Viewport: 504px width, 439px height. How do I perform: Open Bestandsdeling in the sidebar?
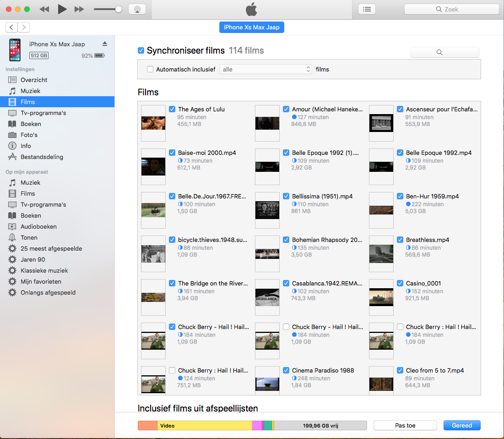(x=42, y=157)
